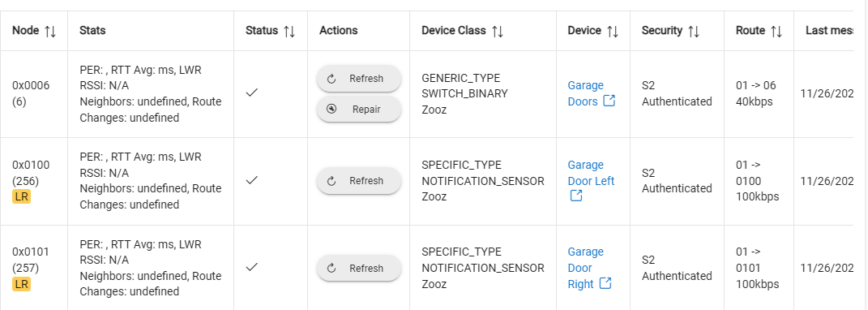This screenshot has width=868, height=310.
Task: Sort rows by Security column arrows
Action: point(694,31)
